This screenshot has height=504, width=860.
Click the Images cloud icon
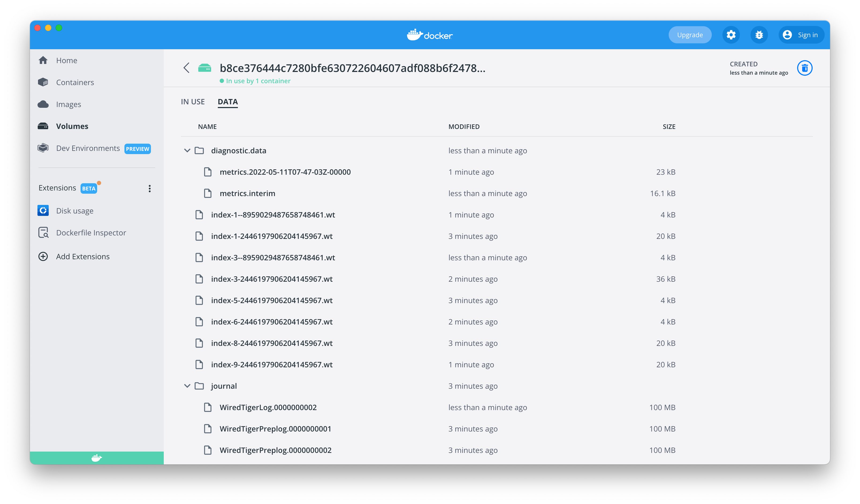click(43, 104)
